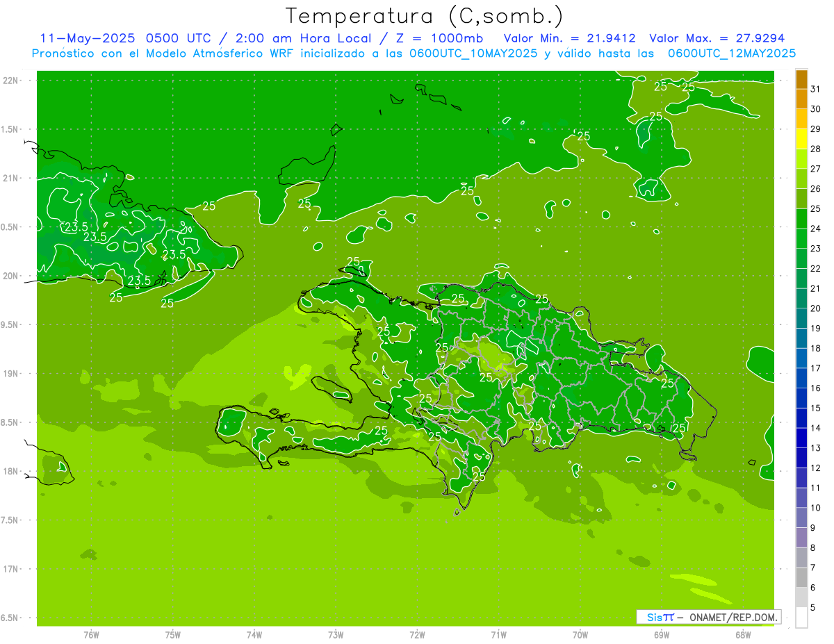This screenshot has width=834, height=644.
Task: Click the 'Valor Min. = 21.9412' text
Action: [x=570, y=38]
